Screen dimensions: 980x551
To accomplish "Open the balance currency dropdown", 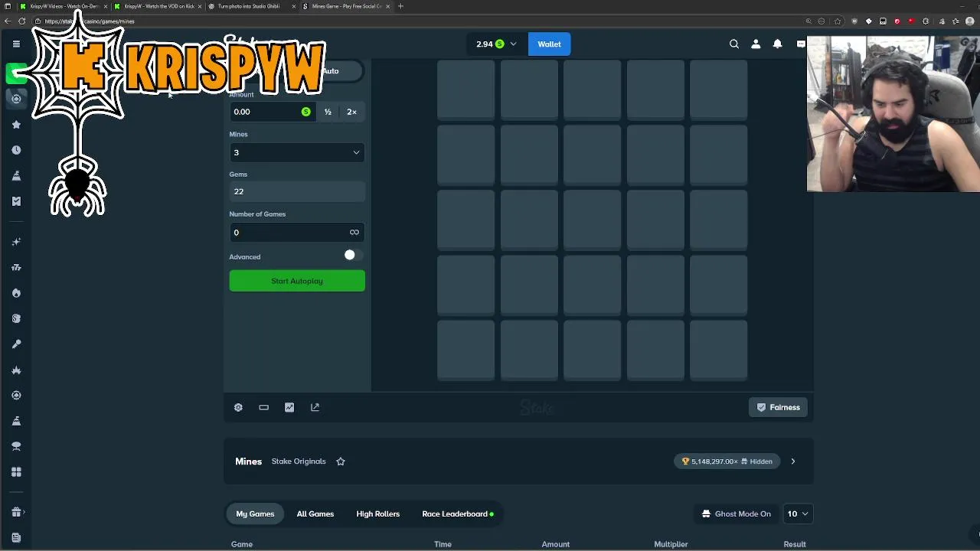I will click(x=496, y=44).
